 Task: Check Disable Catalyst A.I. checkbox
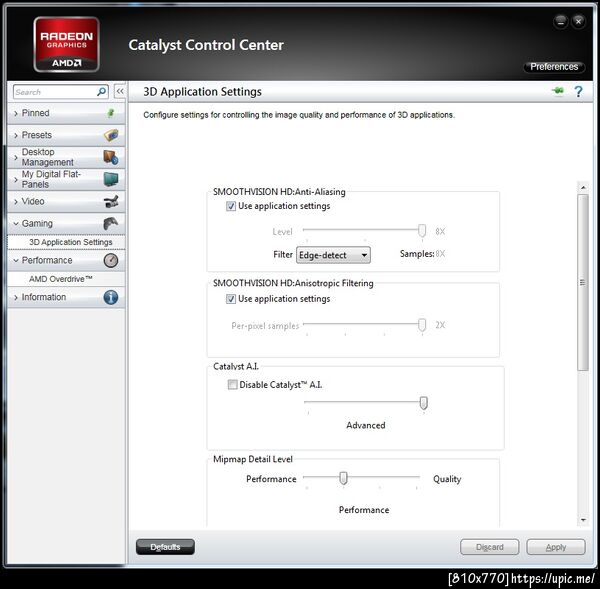pyautogui.click(x=232, y=385)
